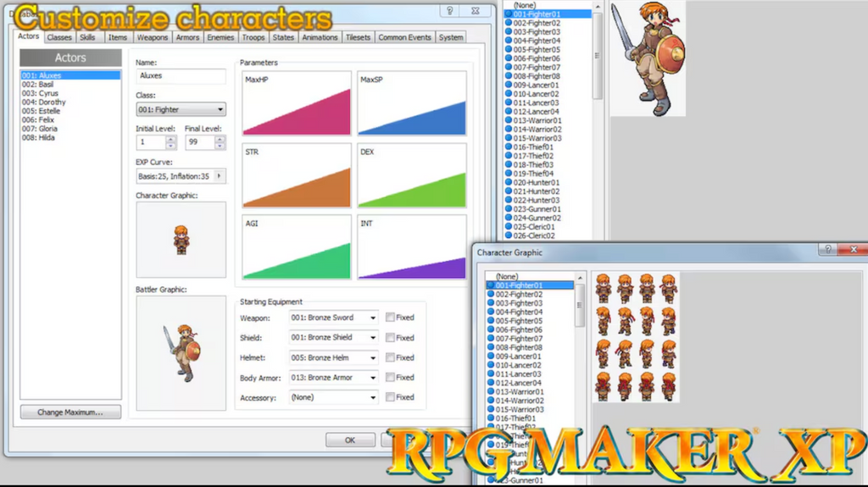Select 009-Lancer01 icon in battler list
This screenshot has width=868, height=487.
point(509,85)
